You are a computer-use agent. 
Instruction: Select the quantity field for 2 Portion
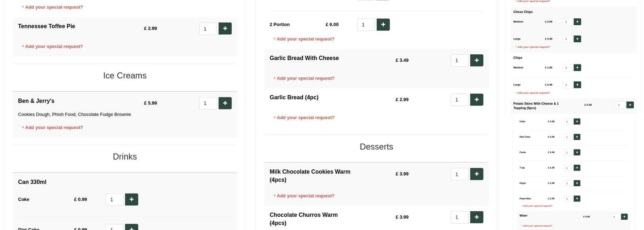[x=365, y=25]
